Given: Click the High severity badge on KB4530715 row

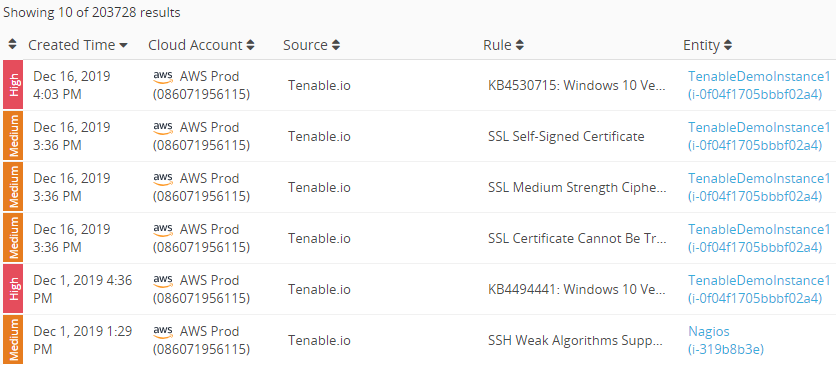Looking at the screenshot, I should (x=13, y=85).
